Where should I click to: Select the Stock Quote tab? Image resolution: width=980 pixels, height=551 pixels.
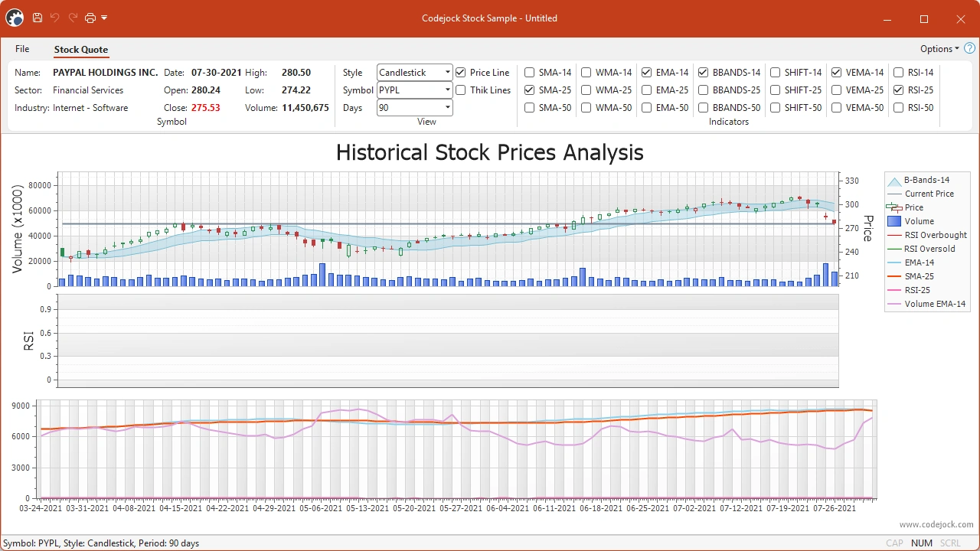coord(80,50)
